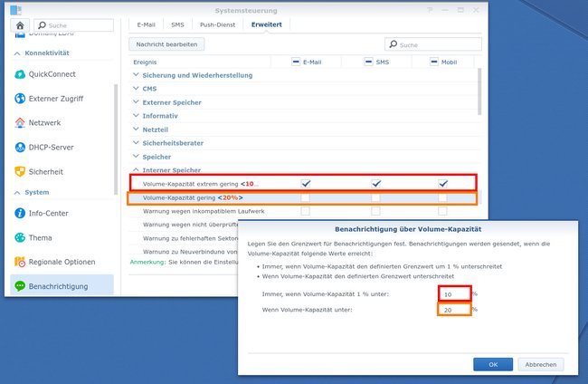Screen dimensions: 588x384
Task: Click sidebar Suche field
Action: pos(74,25)
